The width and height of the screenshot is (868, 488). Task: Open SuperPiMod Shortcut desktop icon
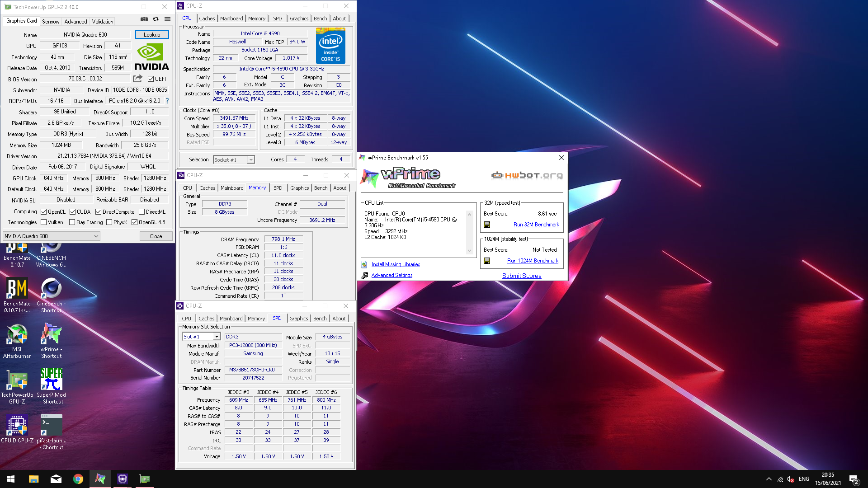coord(51,386)
